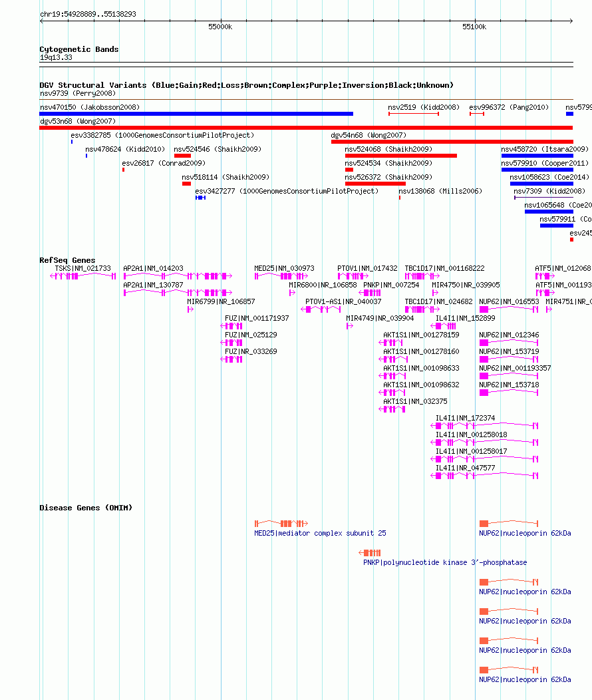Click nsv9739 (Perry2008) variant label
The height and width of the screenshot is (700, 592).
click(78, 93)
